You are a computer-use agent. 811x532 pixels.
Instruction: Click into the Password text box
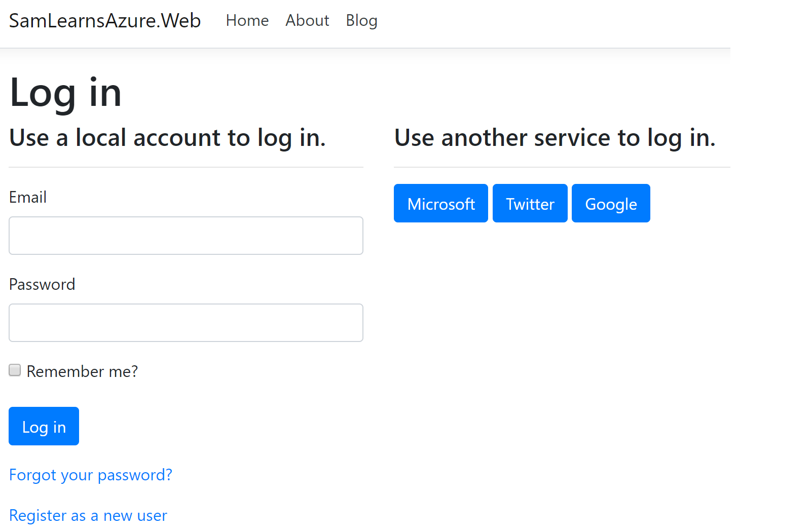pyautogui.click(x=186, y=323)
